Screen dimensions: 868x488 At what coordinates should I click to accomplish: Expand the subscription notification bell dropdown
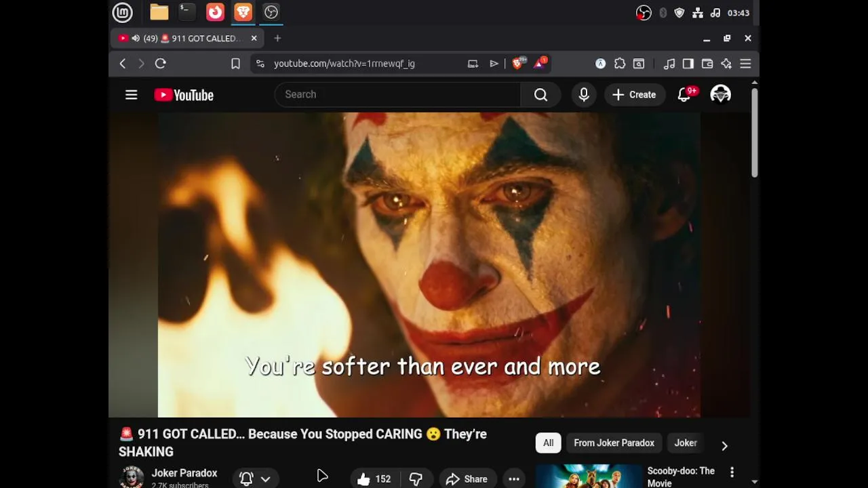(x=256, y=479)
